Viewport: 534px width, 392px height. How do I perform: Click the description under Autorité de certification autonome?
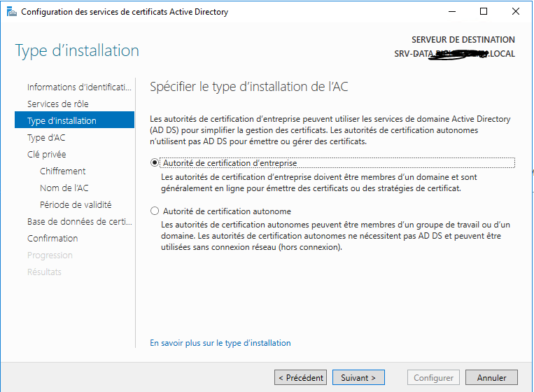(x=335, y=236)
